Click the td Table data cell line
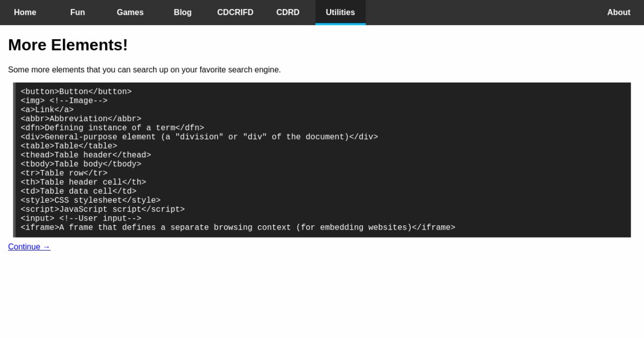This screenshot has height=338, width=644. [78, 191]
